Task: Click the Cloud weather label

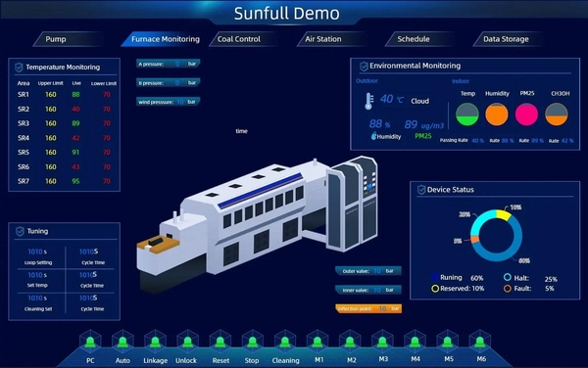Action: click(420, 101)
